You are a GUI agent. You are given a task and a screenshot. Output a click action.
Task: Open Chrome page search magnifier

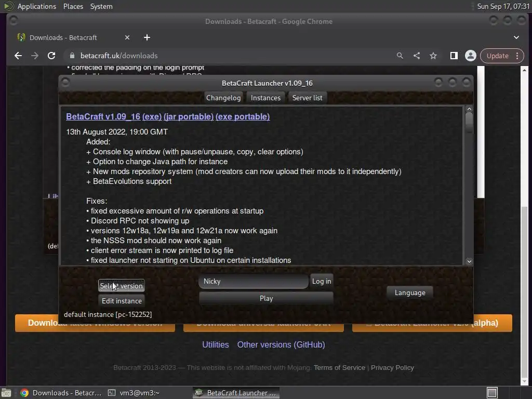pos(400,56)
